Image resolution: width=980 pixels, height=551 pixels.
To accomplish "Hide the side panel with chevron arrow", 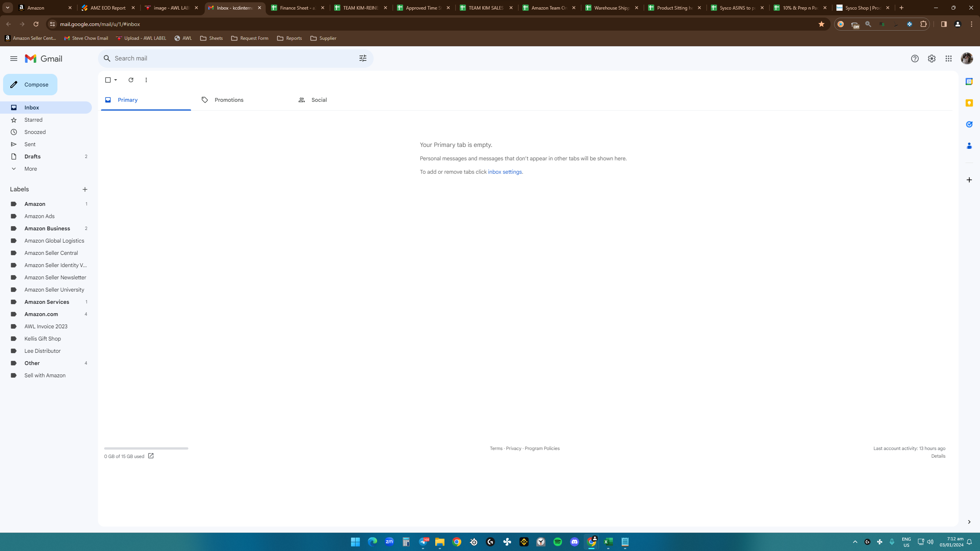I will coord(969,522).
